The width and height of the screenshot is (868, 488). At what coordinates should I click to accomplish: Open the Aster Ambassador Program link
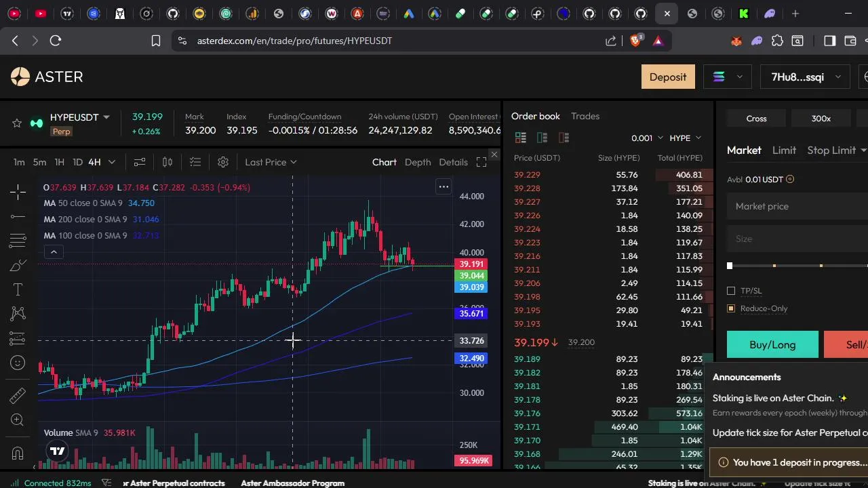[293, 483]
